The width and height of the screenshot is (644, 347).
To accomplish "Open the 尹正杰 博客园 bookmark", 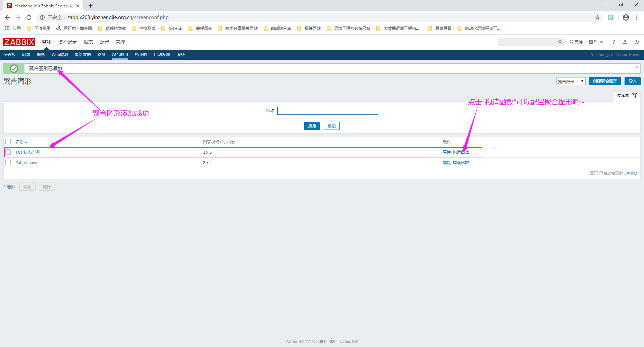I will [x=74, y=28].
